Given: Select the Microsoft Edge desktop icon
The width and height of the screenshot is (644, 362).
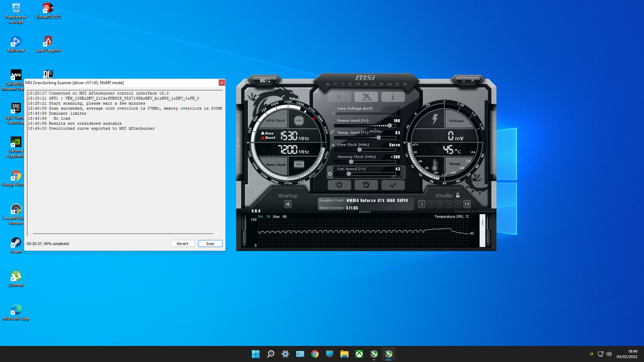Looking at the screenshot, I should (x=16, y=312).
